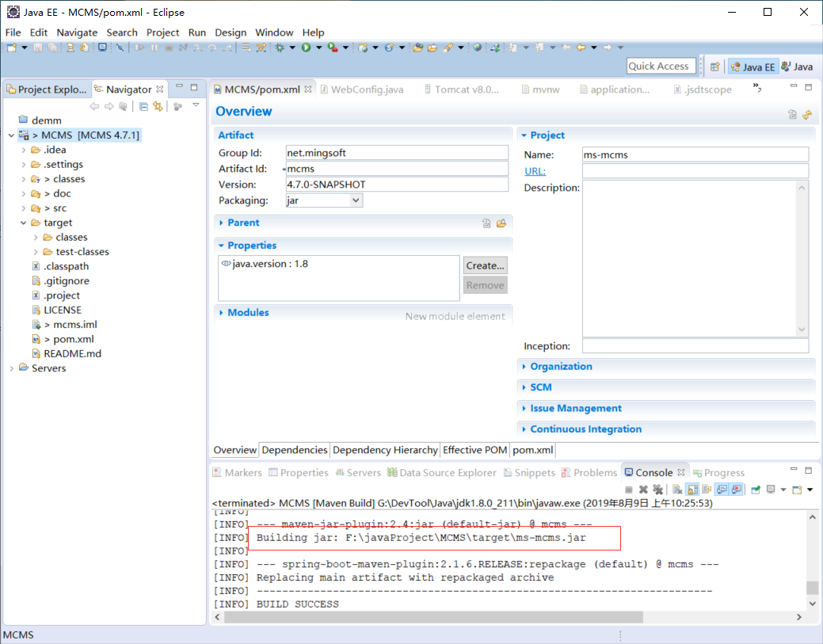Image resolution: width=823 pixels, height=644 pixels.
Task: Open Navigator view menu triangle
Action: (x=196, y=105)
